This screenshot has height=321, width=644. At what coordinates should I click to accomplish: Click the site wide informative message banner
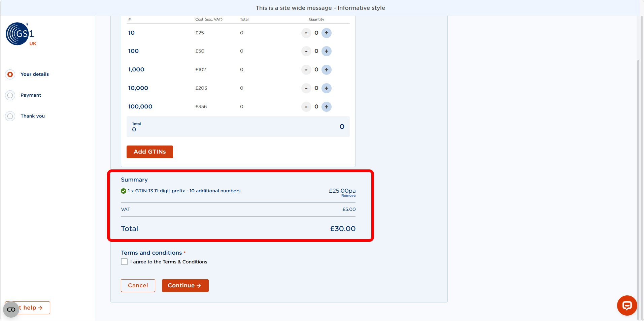click(320, 8)
